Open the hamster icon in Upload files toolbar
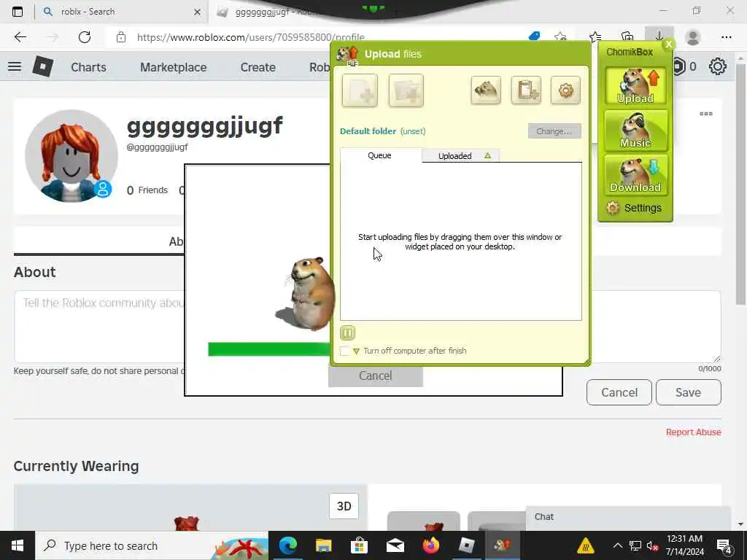The width and height of the screenshot is (747, 560). point(485,90)
